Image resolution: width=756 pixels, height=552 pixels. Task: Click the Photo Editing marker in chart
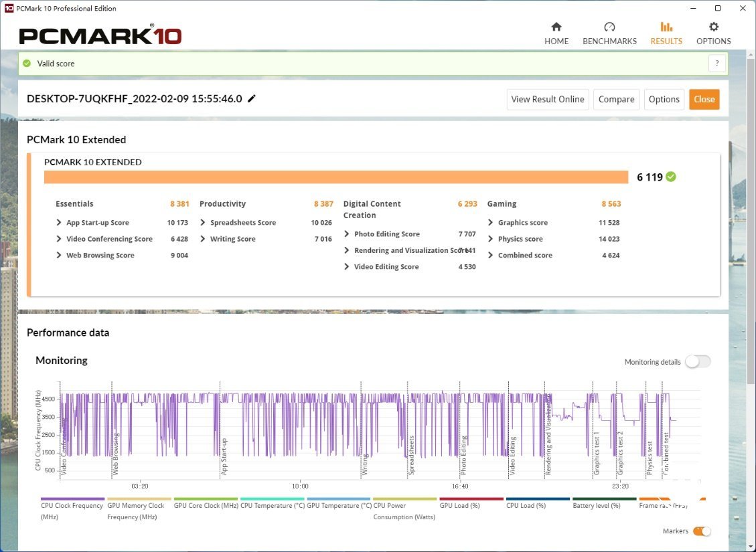pos(463,456)
